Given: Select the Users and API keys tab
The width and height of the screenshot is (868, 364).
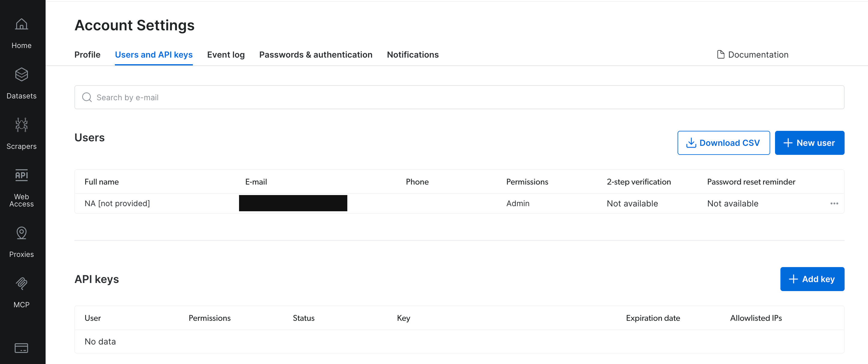Looking at the screenshot, I should (154, 55).
